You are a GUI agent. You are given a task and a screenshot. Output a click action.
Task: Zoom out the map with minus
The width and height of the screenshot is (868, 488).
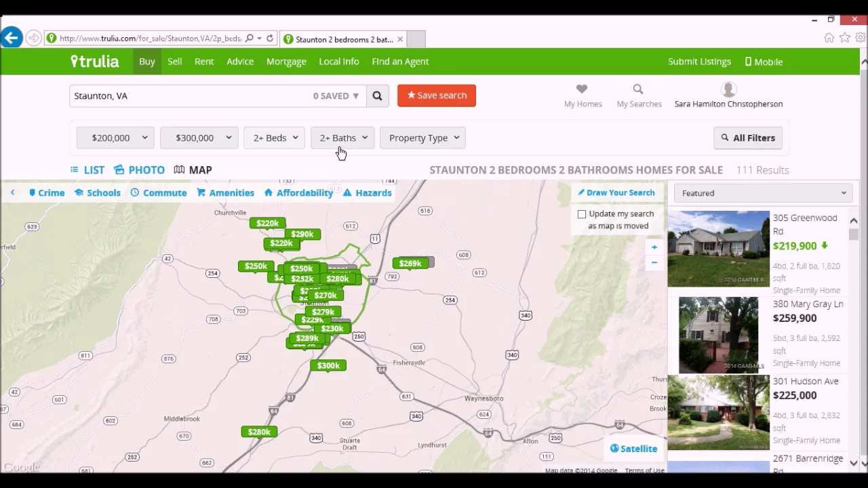pyautogui.click(x=654, y=262)
